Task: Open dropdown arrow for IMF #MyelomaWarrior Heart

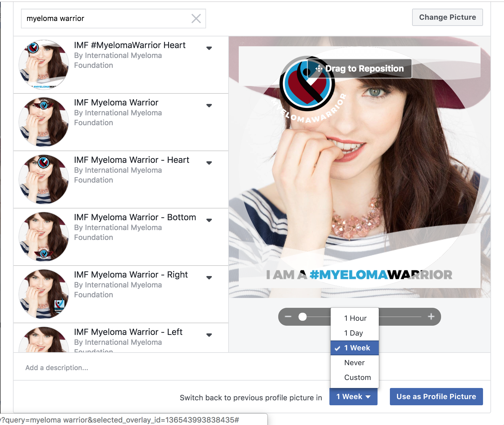Action: pos(209,48)
